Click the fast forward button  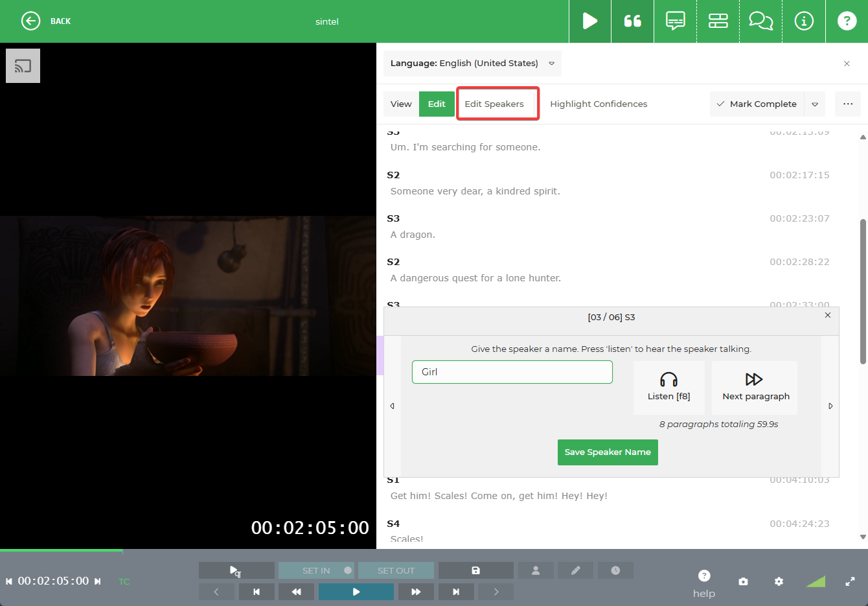pyautogui.click(x=416, y=592)
